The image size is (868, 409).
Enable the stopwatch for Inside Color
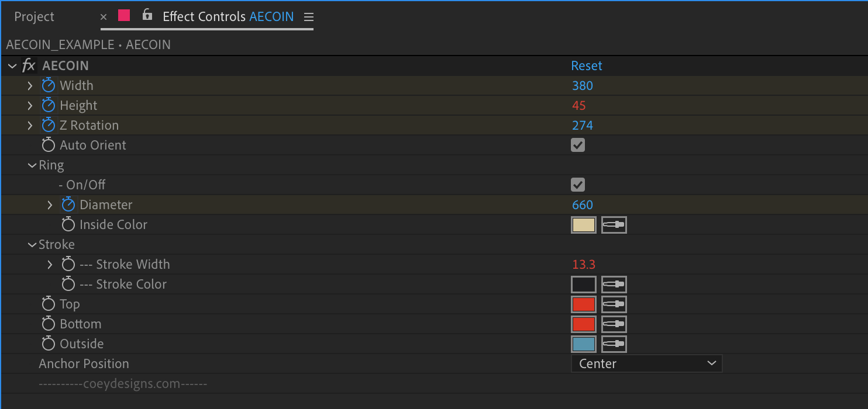68,224
